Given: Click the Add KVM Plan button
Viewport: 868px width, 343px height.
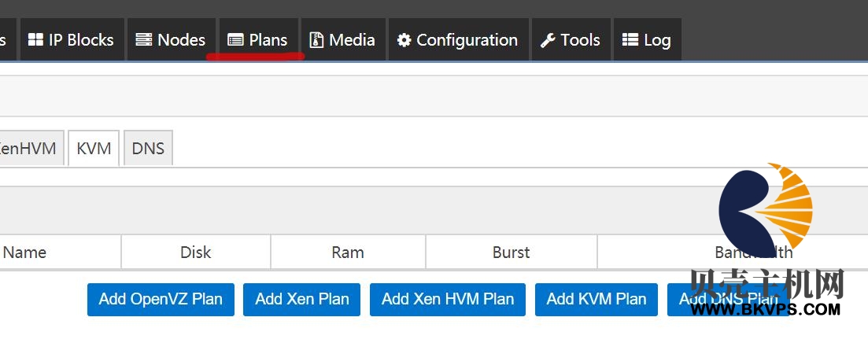Looking at the screenshot, I should click(x=597, y=299).
